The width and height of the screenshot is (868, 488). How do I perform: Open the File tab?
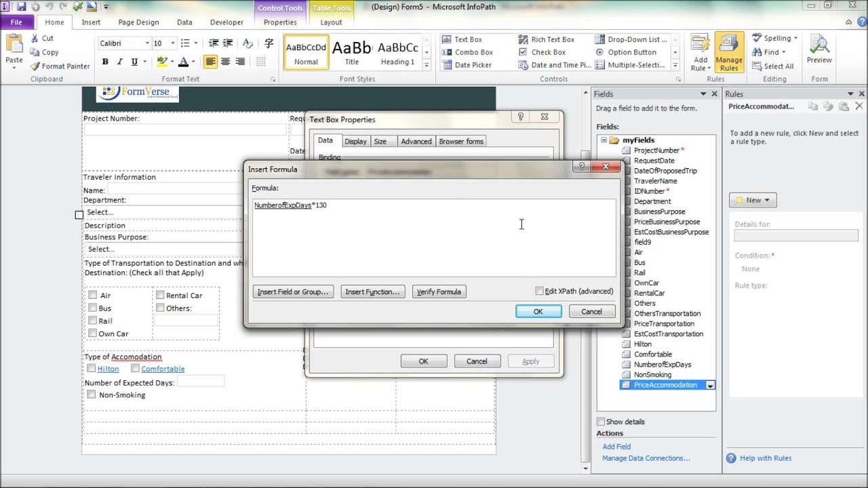16,22
